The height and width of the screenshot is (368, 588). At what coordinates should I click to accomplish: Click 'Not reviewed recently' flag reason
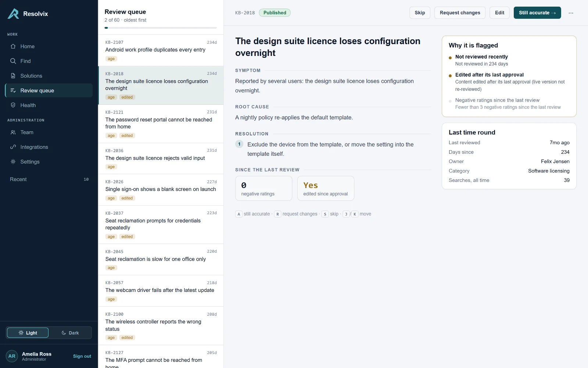click(481, 57)
